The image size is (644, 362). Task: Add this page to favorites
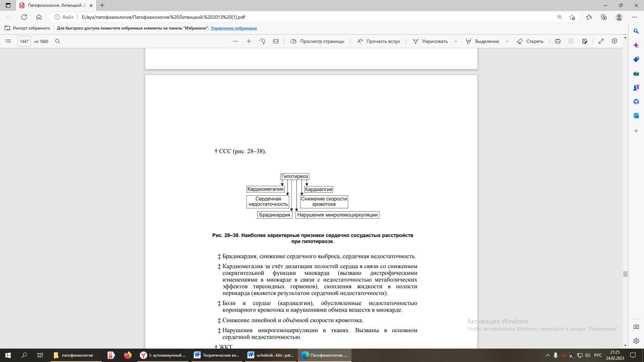click(572, 17)
